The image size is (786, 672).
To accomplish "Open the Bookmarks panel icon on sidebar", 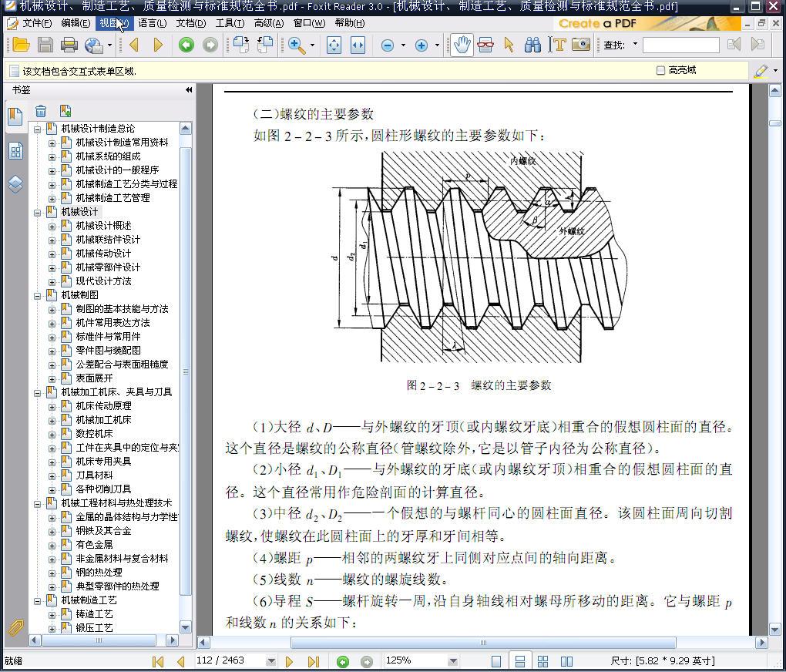I will coord(15,117).
